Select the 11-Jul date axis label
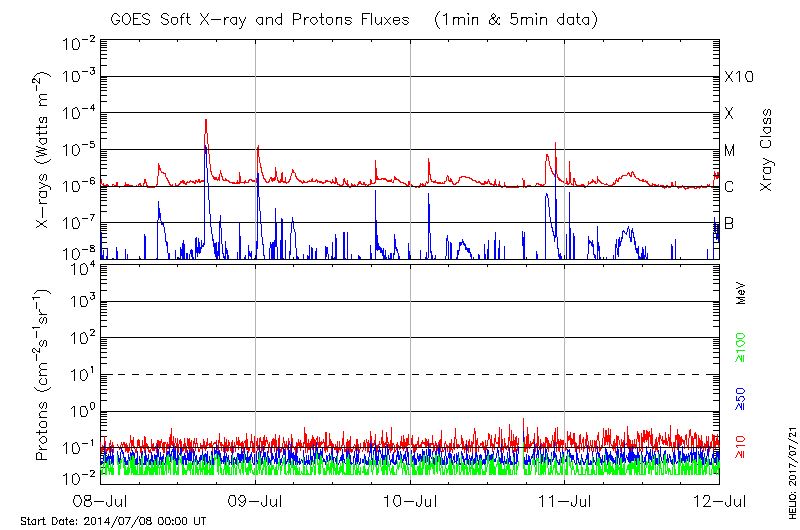The height and width of the screenshot is (530, 800). tap(565, 498)
